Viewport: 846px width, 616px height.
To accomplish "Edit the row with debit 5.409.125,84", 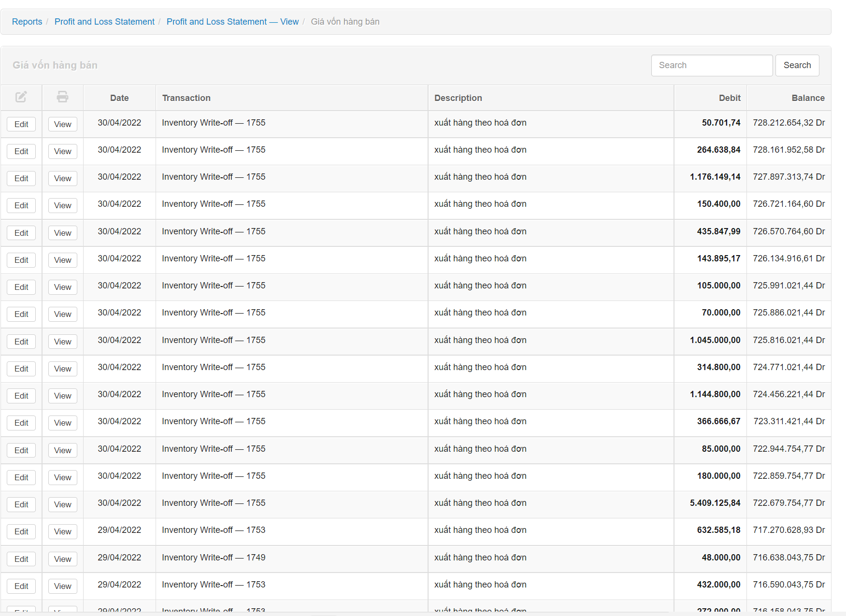I will 21,504.
